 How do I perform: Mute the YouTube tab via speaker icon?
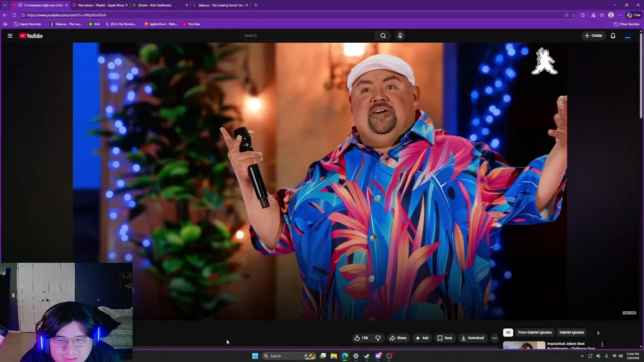pyautogui.click(x=20, y=5)
